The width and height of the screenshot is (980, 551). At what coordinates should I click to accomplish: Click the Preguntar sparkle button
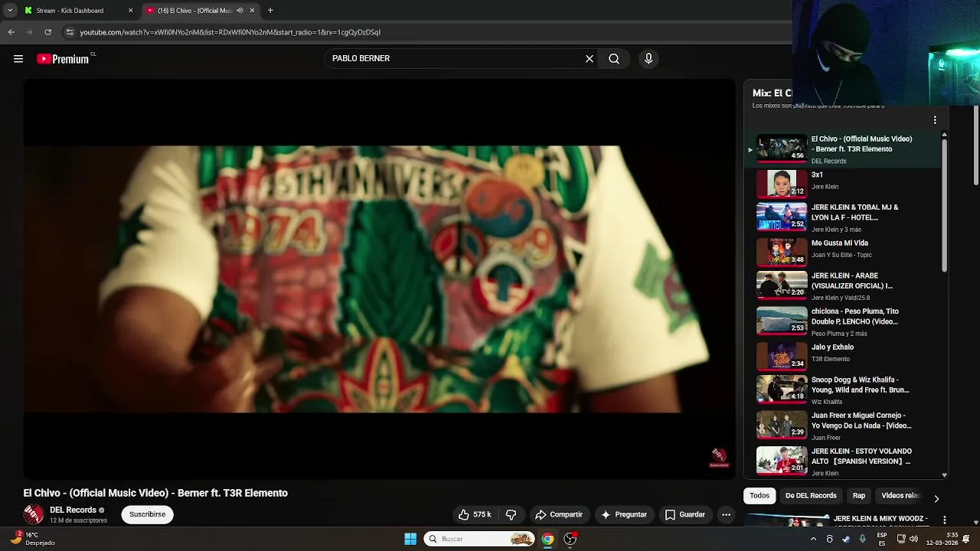pos(624,515)
